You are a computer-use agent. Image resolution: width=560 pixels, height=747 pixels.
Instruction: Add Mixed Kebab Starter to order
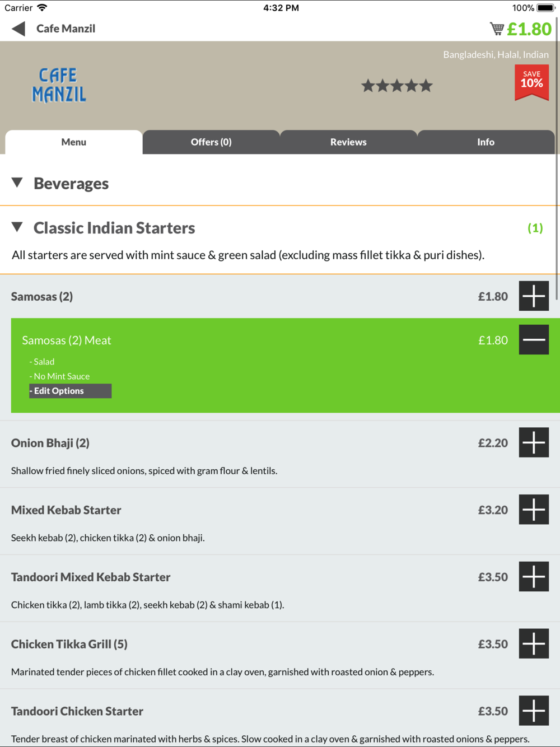click(x=534, y=510)
